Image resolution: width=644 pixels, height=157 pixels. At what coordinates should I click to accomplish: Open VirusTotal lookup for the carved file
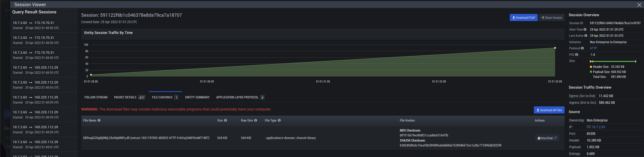coord(547,138)
